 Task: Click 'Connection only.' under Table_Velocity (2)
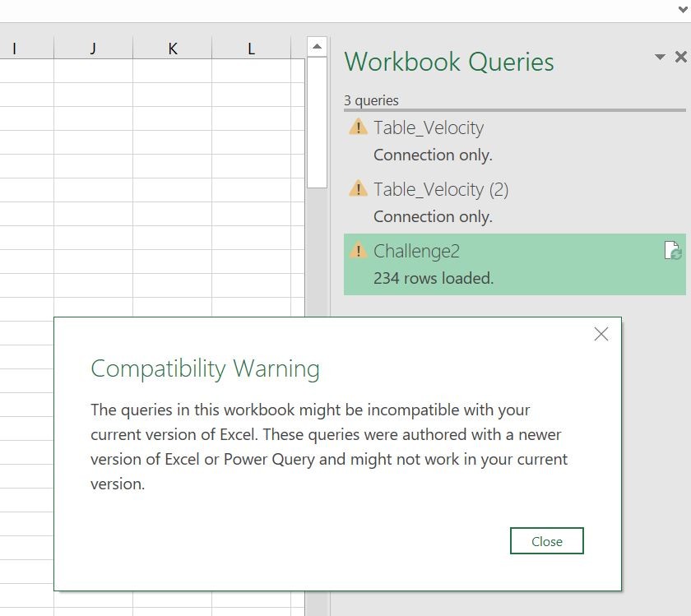coord(433,217)
